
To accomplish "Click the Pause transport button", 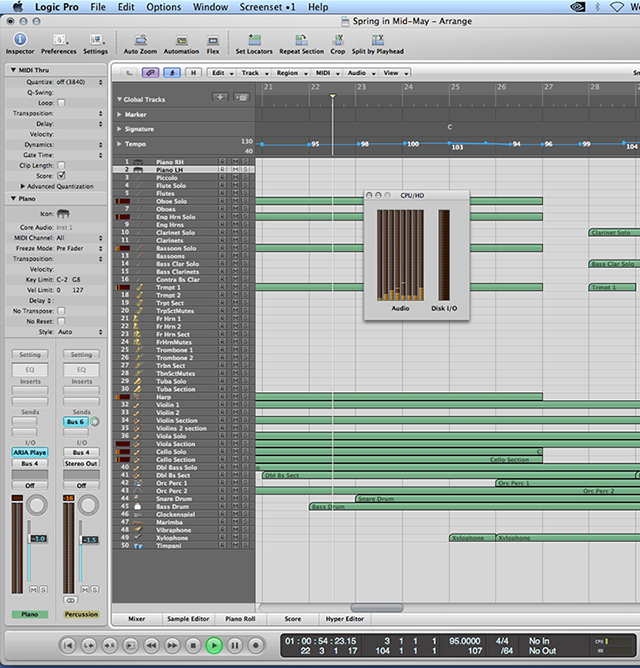I will (235, 645).
